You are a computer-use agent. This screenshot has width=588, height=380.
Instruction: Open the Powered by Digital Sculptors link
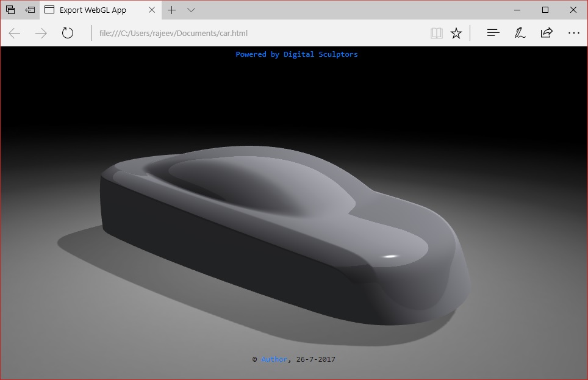[x=296, y=54]
